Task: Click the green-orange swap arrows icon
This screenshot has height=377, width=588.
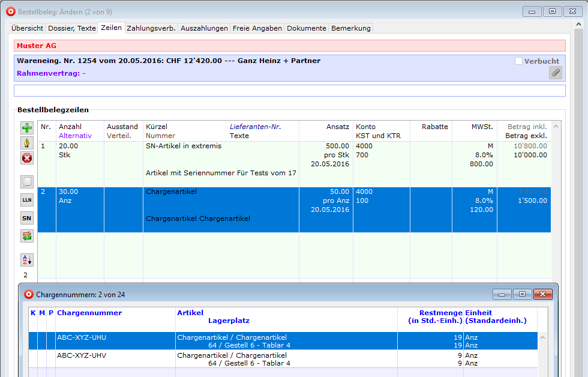Action: tap(27, 236)
